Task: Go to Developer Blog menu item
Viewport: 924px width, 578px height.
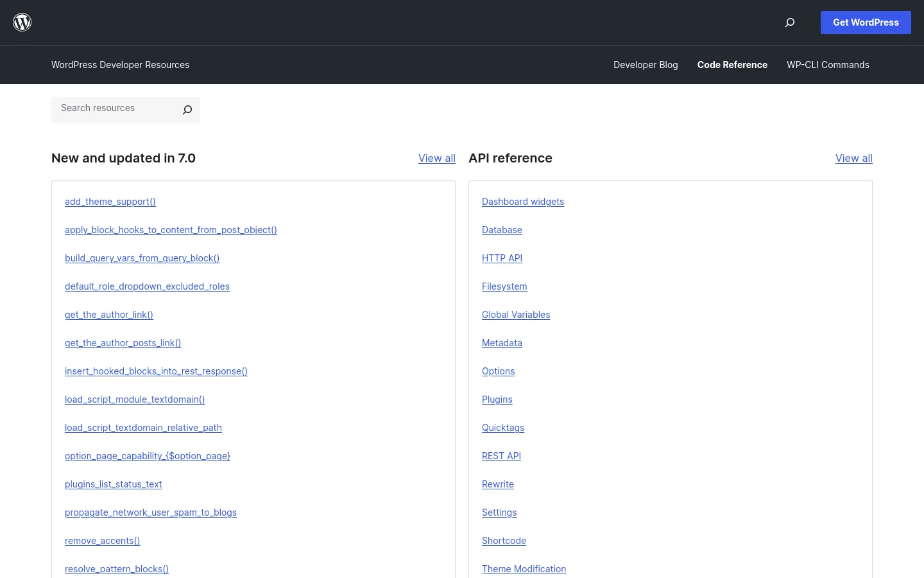Action: (646, 65)
